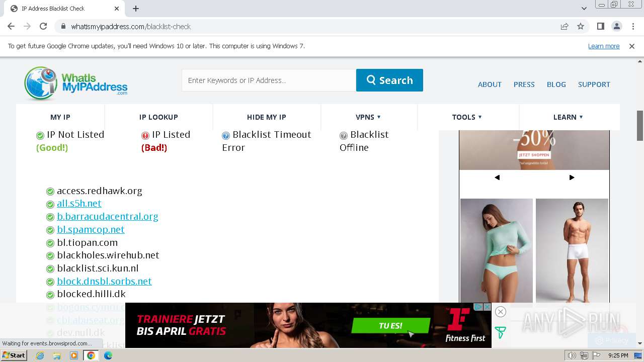This screenshot has height=362, width=644.
Task: Expand the VPNS dropdown menu
Action: [368, 117]
